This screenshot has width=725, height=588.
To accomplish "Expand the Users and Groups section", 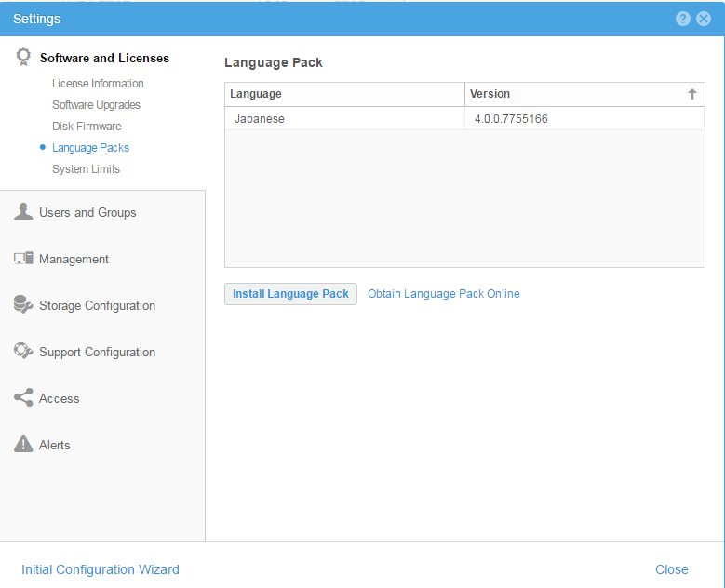I will pos(87,213).
